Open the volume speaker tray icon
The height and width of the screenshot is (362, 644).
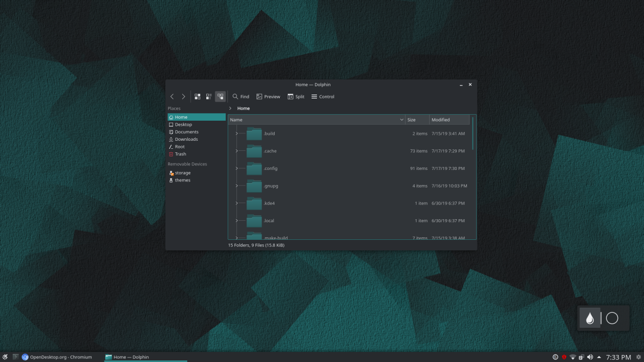pos(590,357)
